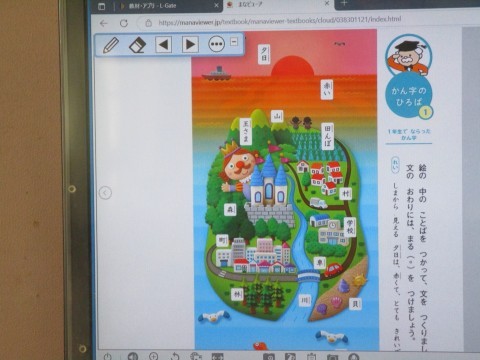Go to next page with right triangle

[190, 44]
